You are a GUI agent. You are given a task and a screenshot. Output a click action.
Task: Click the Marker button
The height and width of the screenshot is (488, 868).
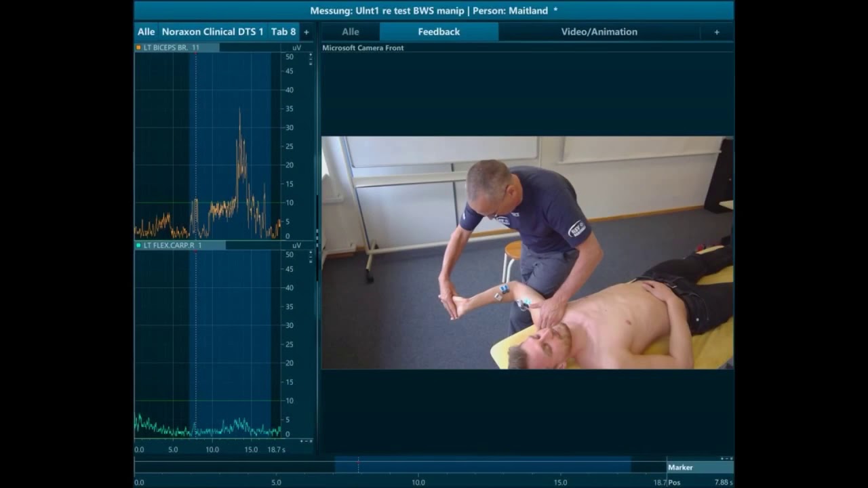(700, 467)
